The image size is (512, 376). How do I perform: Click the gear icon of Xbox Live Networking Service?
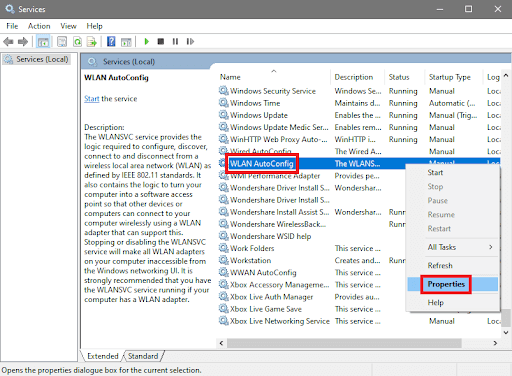223,321
